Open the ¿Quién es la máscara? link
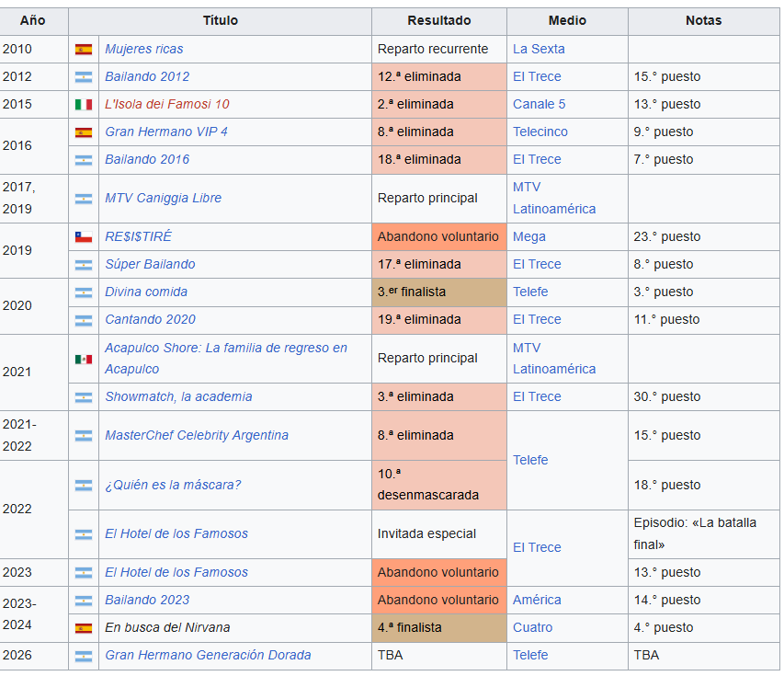Viewport: 784px width, 676px height. [x=173, y=485]
